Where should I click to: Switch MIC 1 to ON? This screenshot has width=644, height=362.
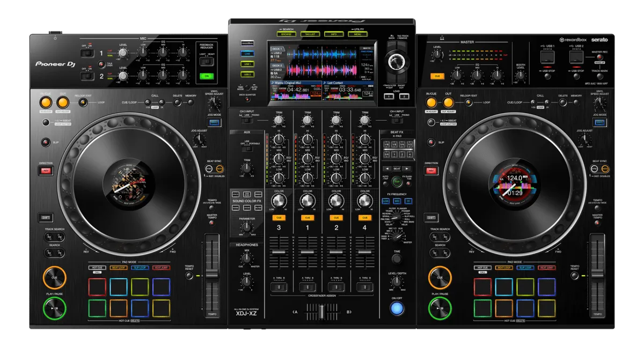tap(90, 53)
